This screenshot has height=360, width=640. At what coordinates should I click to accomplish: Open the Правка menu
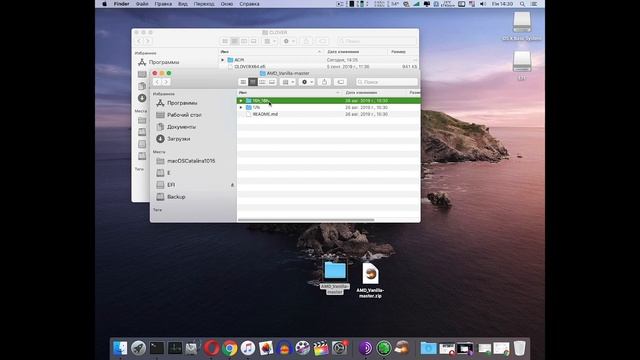point(163,4)
